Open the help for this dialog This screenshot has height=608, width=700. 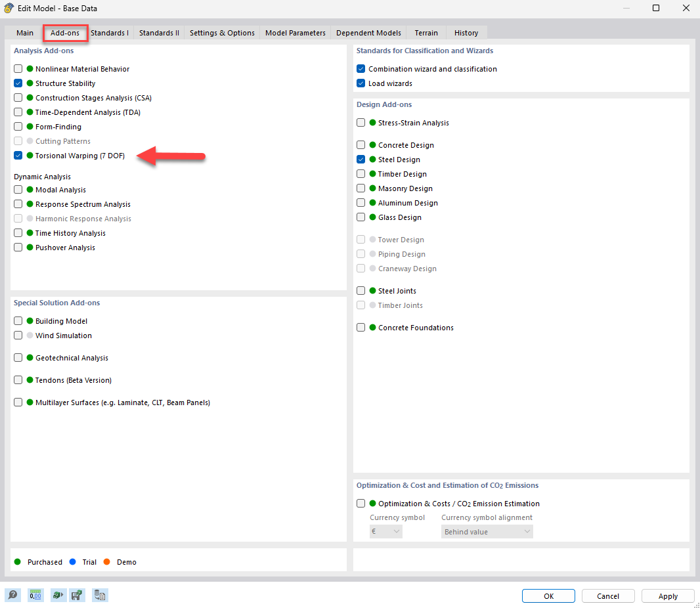click(12, 595)
